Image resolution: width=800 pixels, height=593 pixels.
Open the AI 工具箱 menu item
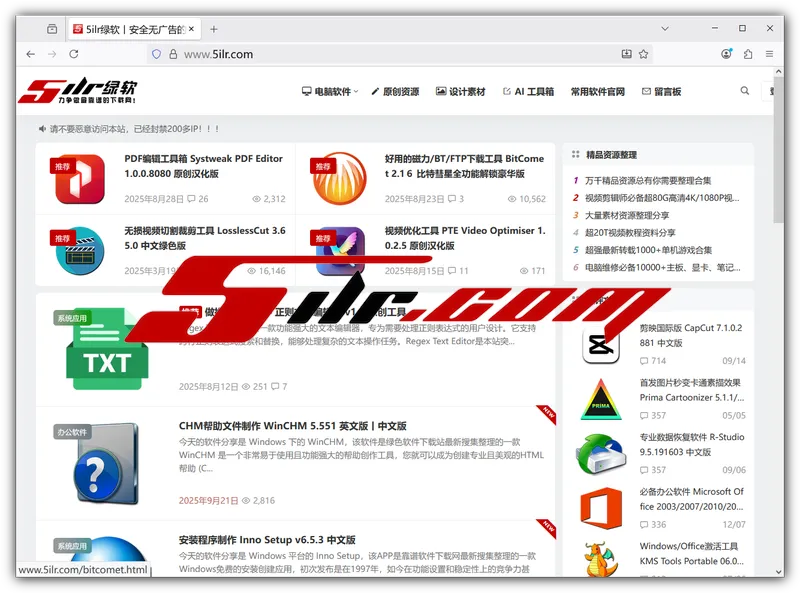point(529,91)
